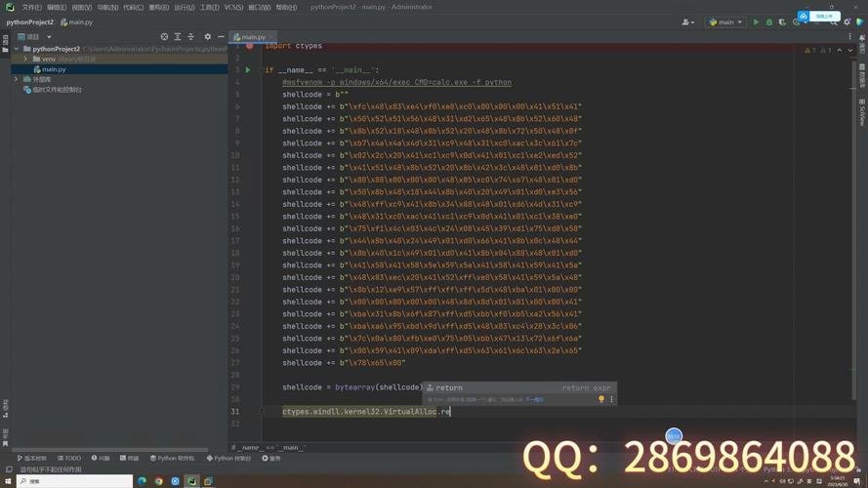The width and height of the screenshot is (868, 488).
Task: Open the File menu
Action: point(31,7)
